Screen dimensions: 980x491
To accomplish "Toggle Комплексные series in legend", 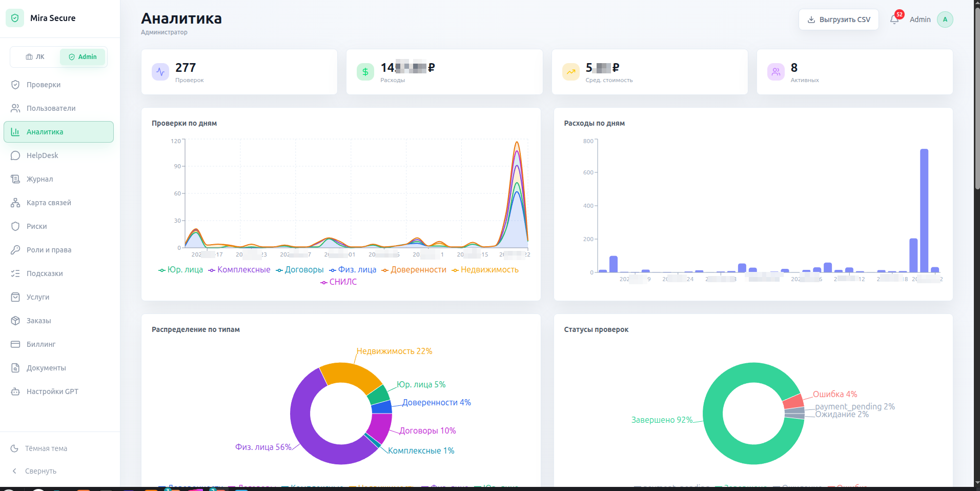I will (239, 270).
